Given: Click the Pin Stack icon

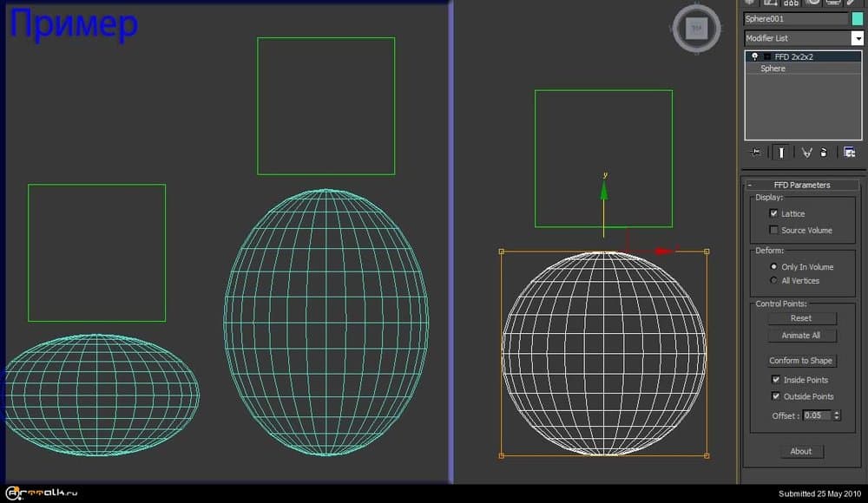Looking at the screenshot, I should [x=755, y=152].
